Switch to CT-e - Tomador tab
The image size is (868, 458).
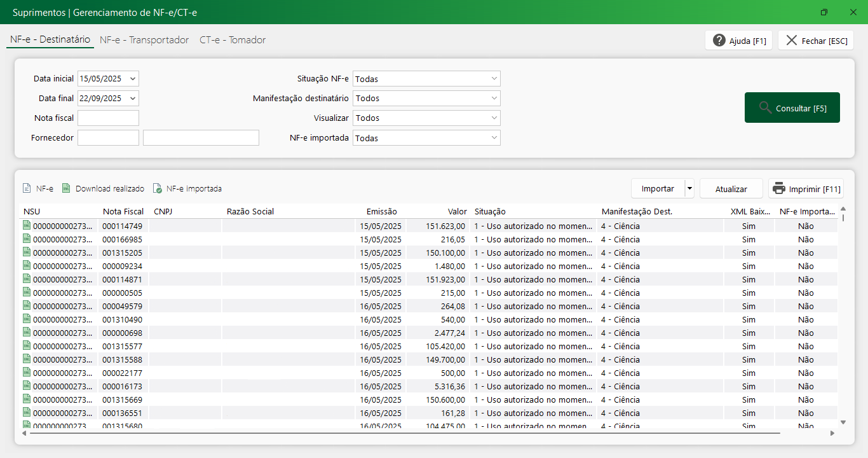coord(233,40)
